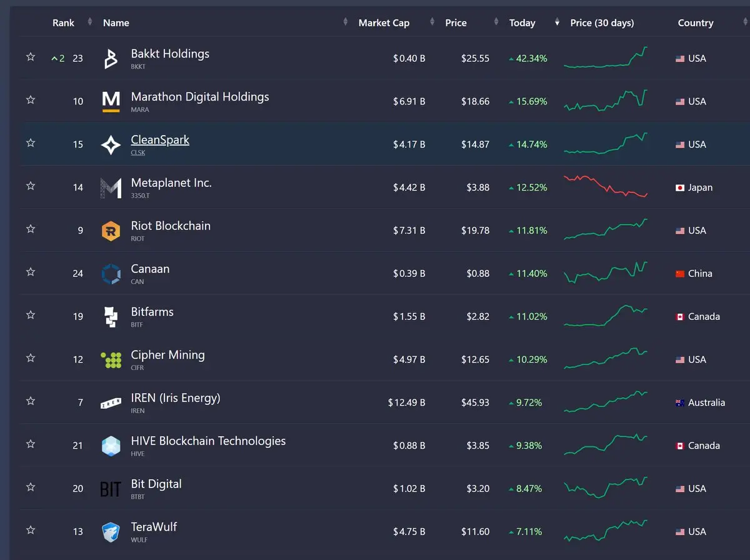Click Metaplanet red 30-day price chart

606,187
